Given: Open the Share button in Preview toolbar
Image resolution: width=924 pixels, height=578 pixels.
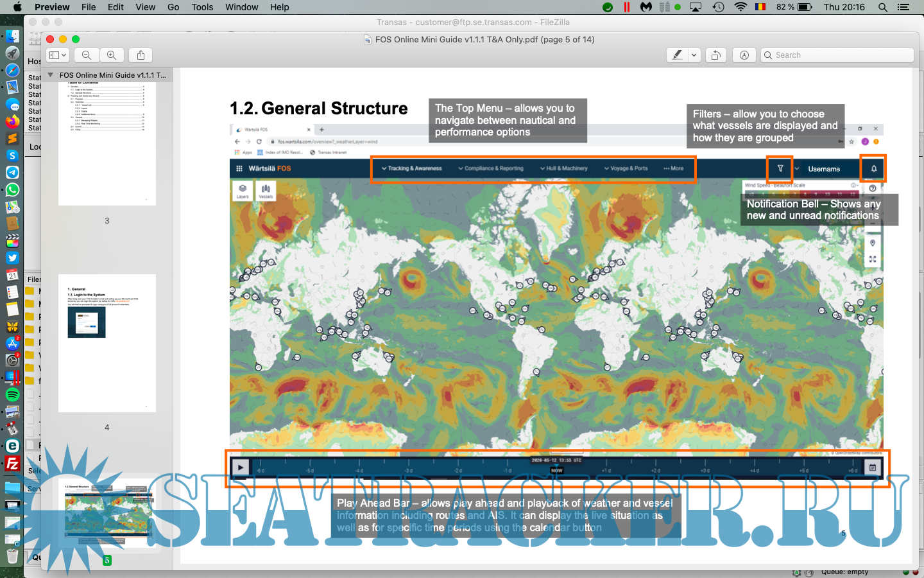Looking at the screenshot, I should [141, 55].
